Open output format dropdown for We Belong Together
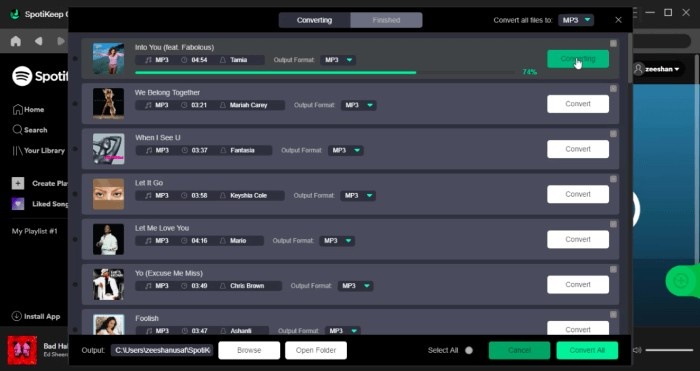Image resolution: width=700 pixels, height=371 pixels. click(358, 105)
